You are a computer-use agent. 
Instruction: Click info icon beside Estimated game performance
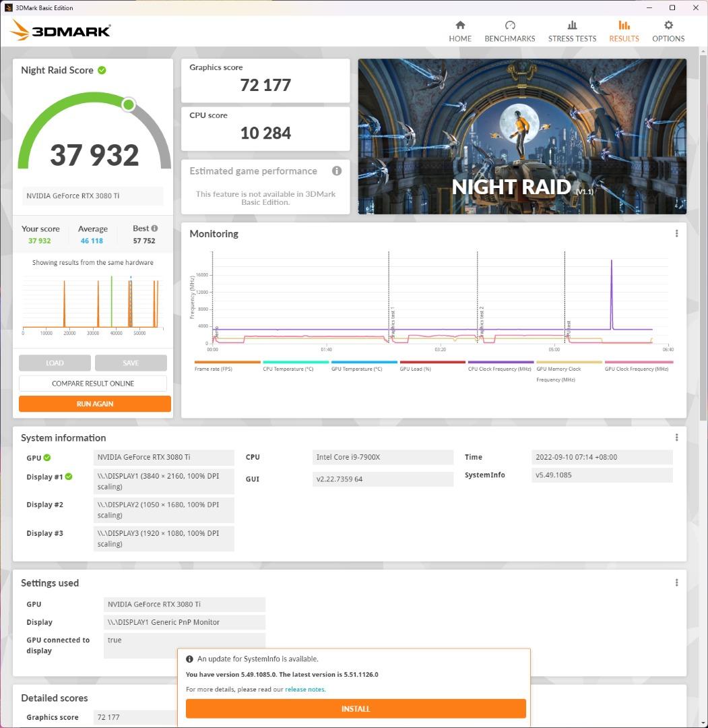336,171
